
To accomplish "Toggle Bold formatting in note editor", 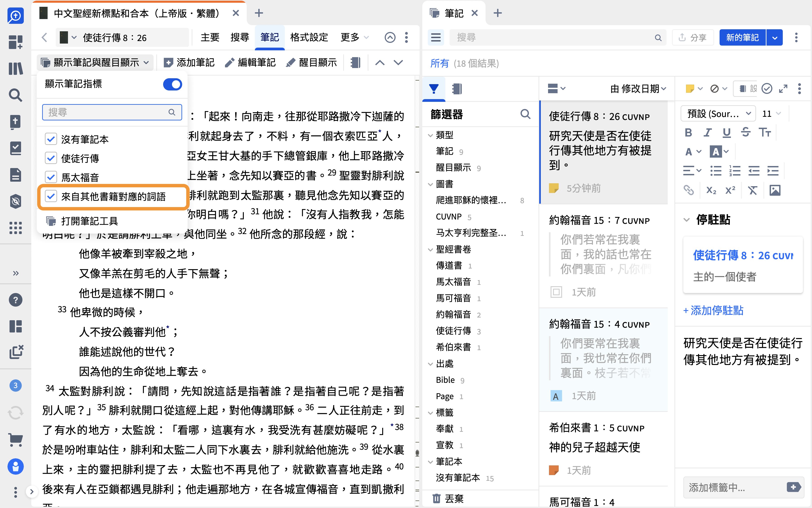I will 688,132.
